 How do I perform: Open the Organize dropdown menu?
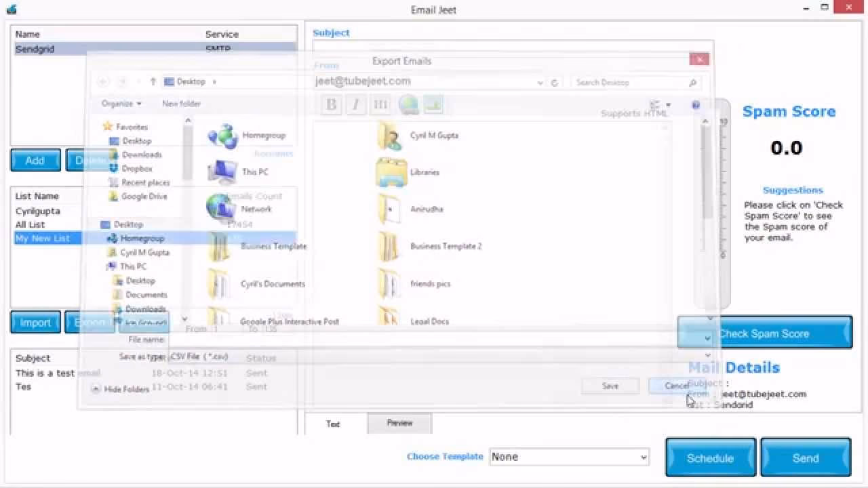pos(121,104)
